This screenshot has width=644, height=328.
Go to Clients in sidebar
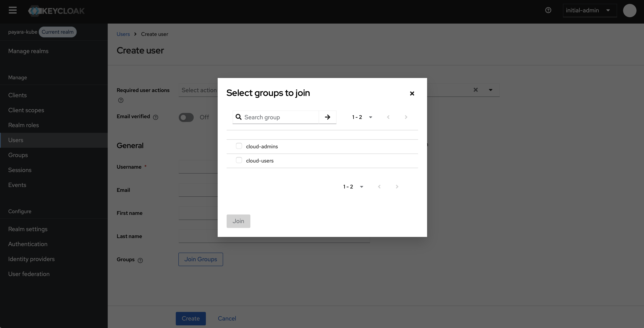coord(17,95)
